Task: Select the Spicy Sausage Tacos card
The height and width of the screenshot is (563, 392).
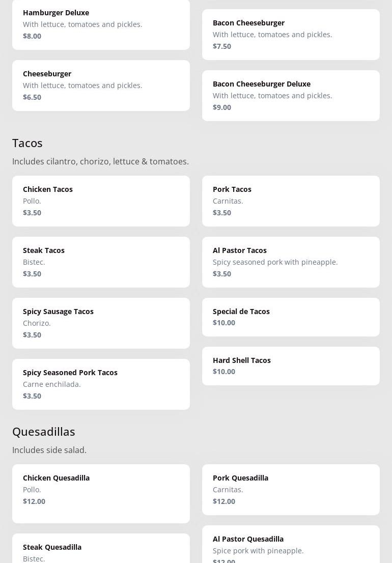Action: (x=101, y=323)
